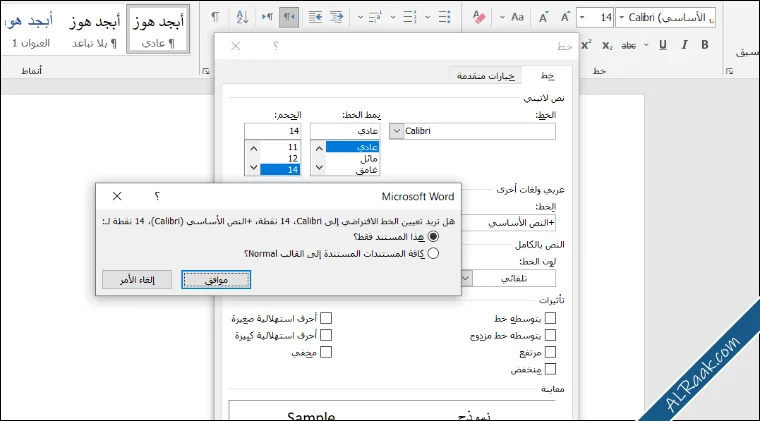Click 'موافق' OK button
The height and width of the screenshot is (421, 760).
(x=216, y=280)
